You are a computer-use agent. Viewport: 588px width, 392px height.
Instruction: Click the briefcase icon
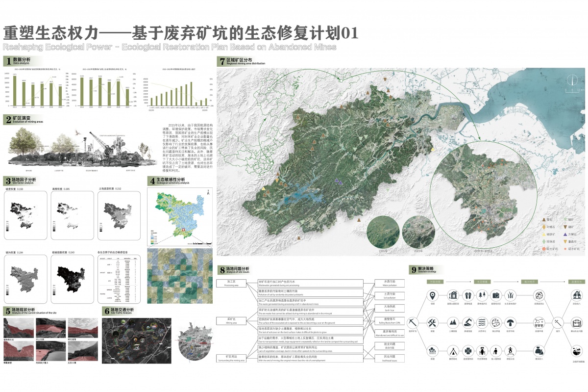(576, 322)
